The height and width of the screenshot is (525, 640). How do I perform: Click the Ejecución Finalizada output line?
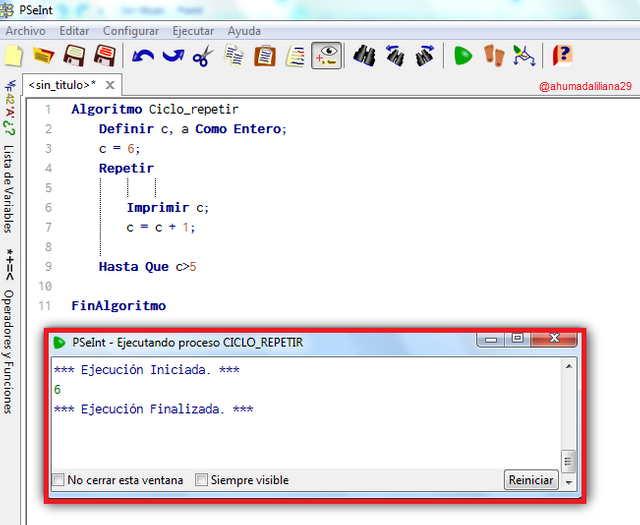click(153, 409)
